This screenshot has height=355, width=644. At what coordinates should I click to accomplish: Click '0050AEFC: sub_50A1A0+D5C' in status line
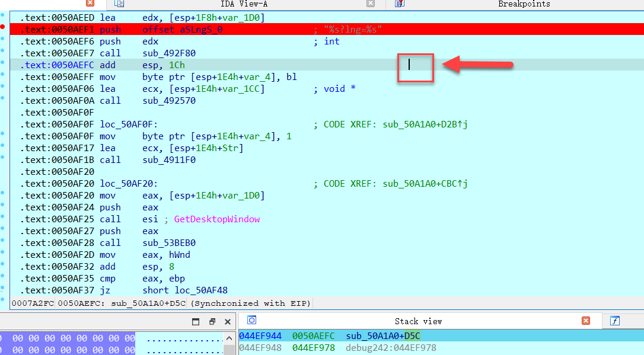pyautogui.click(x=122, y=303)
